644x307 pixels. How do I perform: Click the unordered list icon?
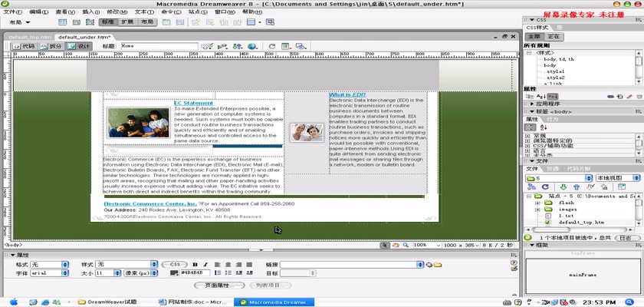(x=218, y=273)
